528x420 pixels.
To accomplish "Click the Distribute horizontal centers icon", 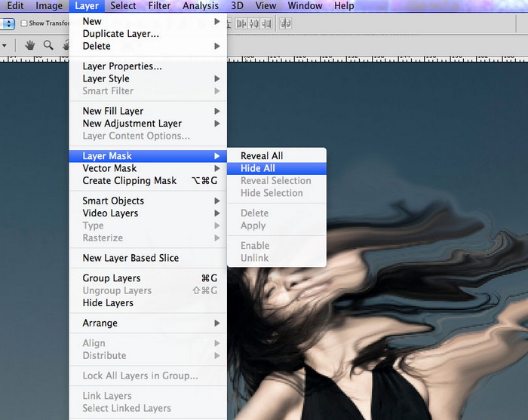I will click(x=254, y=23).
